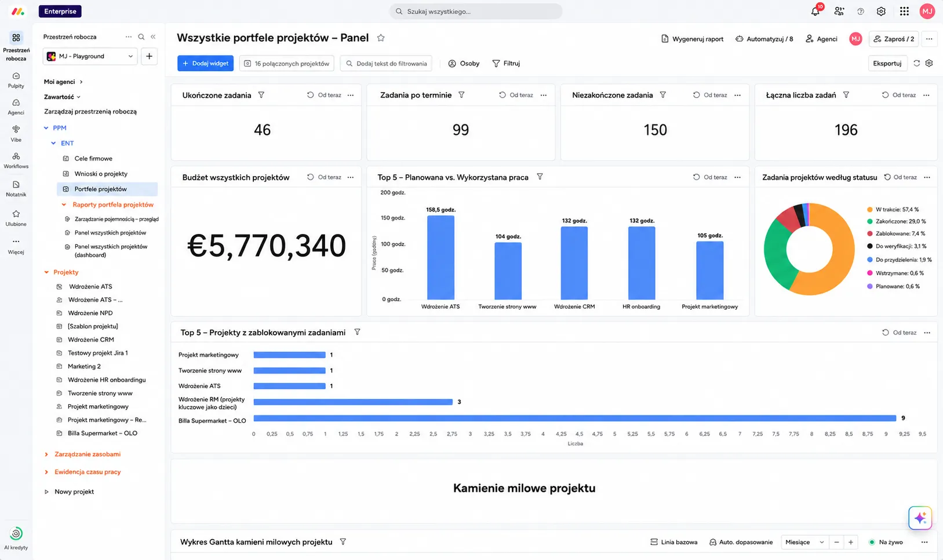Toggle Auto. dopasowanie in Gantt widget
The image size is (943, 560).
point(741,542)
